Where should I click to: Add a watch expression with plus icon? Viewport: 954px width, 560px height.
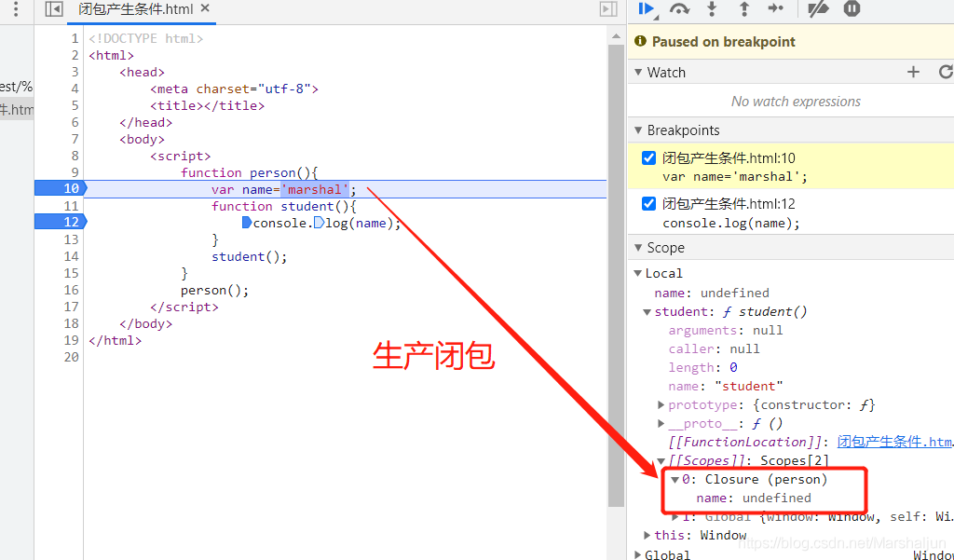pyautogui.click(x=913, y=72)
